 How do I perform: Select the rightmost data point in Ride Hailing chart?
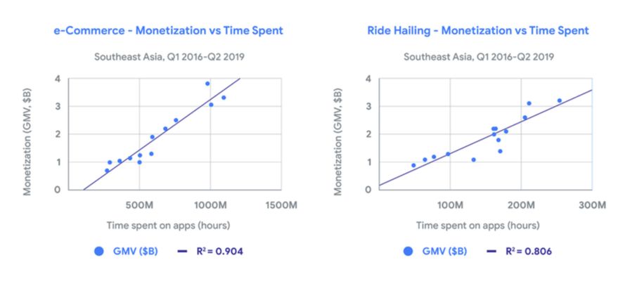pyautogui.click(x=560, y=100)
